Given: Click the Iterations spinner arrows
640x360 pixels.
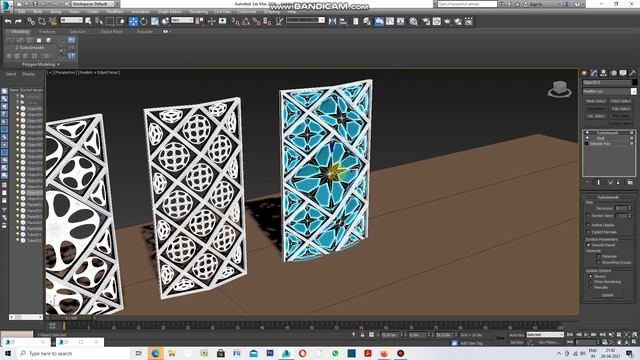Looking at the screenshot, I should tap(630, 209).
